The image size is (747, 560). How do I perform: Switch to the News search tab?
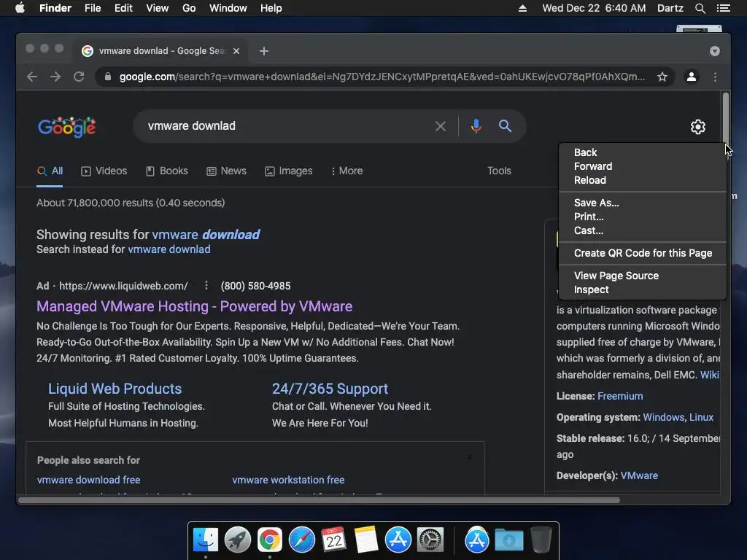pyautogui.click(x=226, y=171)
